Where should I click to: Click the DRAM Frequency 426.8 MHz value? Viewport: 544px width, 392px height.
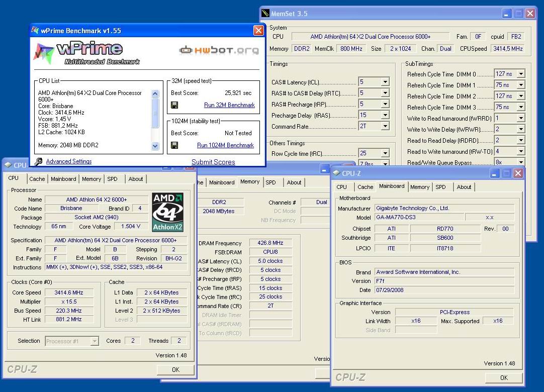tap(270, 243)
